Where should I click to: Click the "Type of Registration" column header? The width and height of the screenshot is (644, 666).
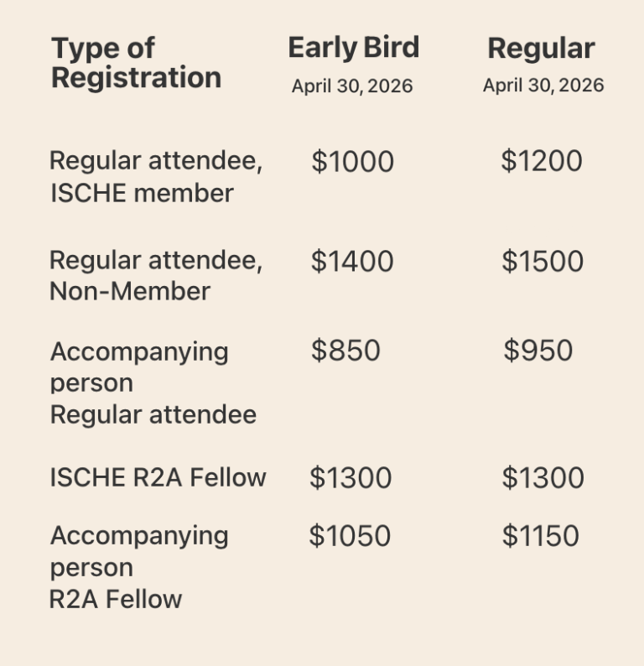pos(136,63)
